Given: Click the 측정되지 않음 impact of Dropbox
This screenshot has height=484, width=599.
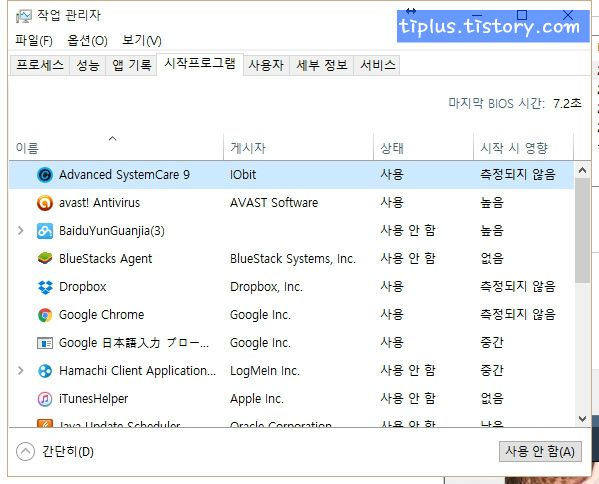Looking at the screenshot, I should (518, 287).
